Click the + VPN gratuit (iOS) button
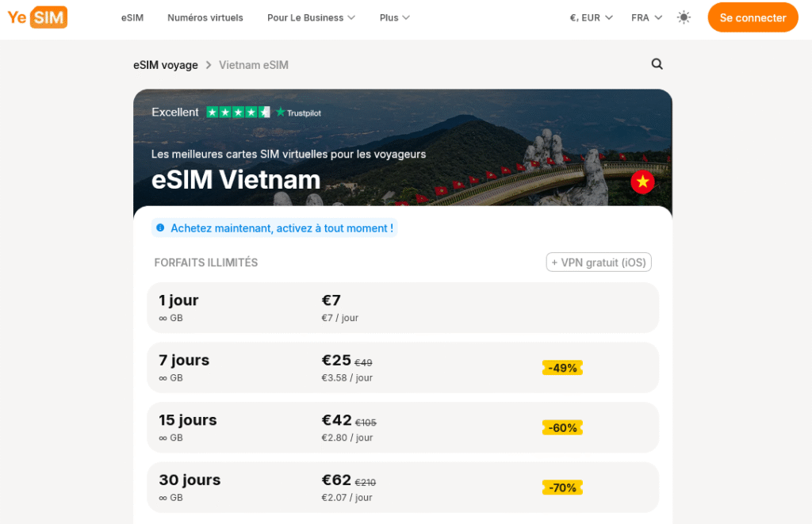The width and height of the screenshot is (812, 524). [x=598, y=262]
